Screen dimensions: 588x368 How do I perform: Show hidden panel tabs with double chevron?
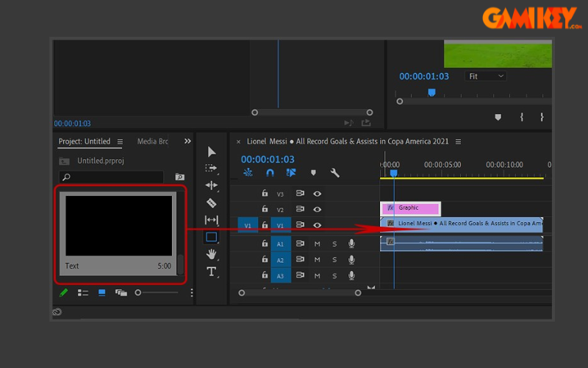pyautogui.click(x=187, y=141)
